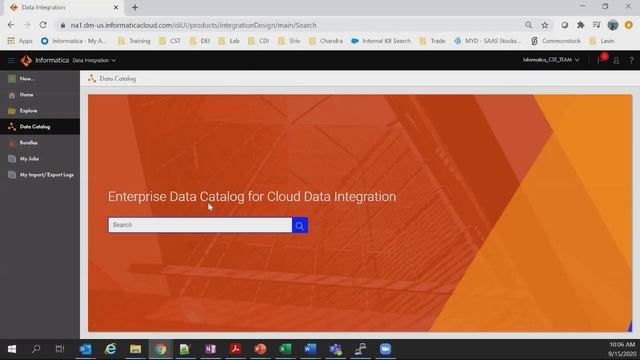Open Explore in the sidebar
Image resolution: width=640 pixels, height=360 pixels.
click(x=40, y=111)
